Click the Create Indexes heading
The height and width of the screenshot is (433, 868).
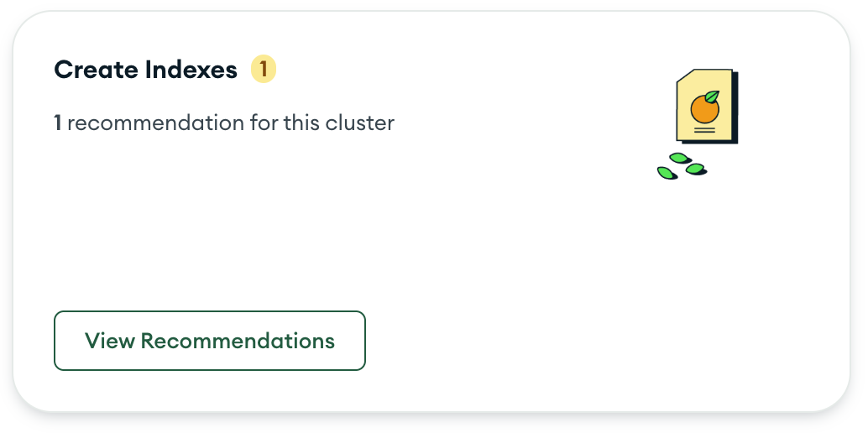pos(145,70)
